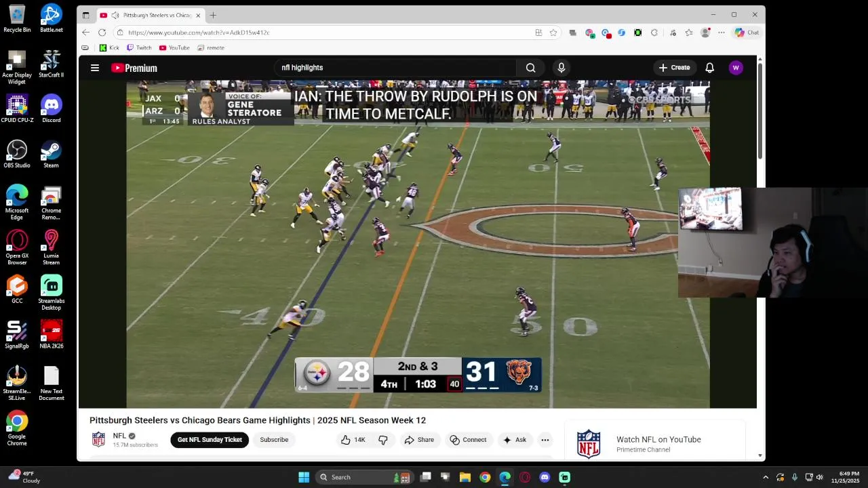The image size is (868, 488).
Task: Open Steam desktop shortcut
Action: coord(51,155)
